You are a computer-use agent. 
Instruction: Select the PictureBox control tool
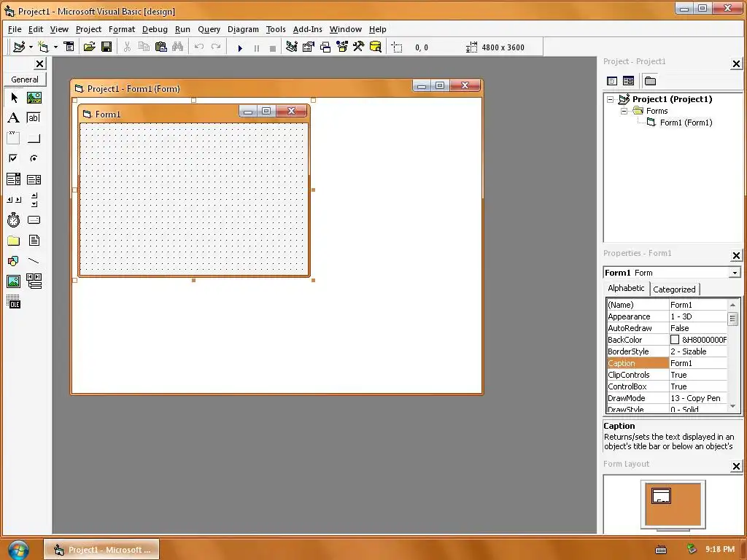[34, 98]
